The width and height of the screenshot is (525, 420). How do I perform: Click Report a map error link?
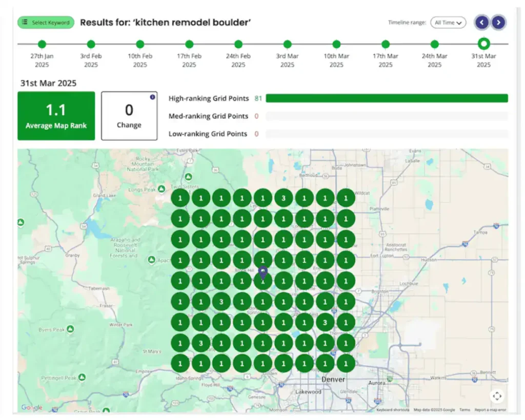pos(490,410)
